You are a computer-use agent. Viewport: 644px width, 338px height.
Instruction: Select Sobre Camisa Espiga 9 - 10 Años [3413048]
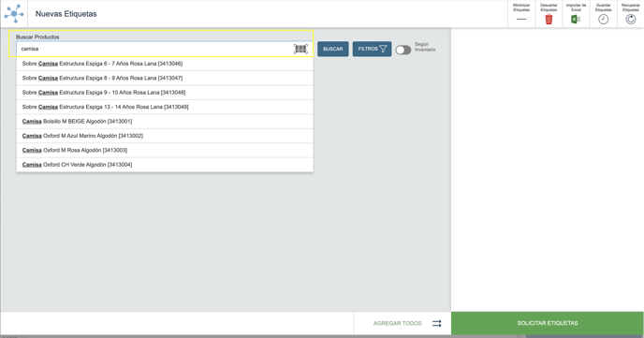click(165, 93)
